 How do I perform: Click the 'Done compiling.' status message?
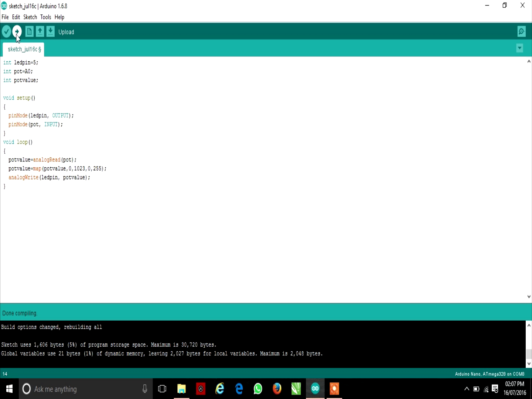point(20,313)
